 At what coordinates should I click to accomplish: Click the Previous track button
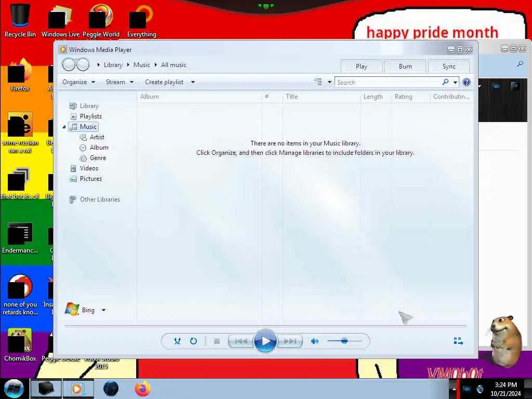point(241,341)
